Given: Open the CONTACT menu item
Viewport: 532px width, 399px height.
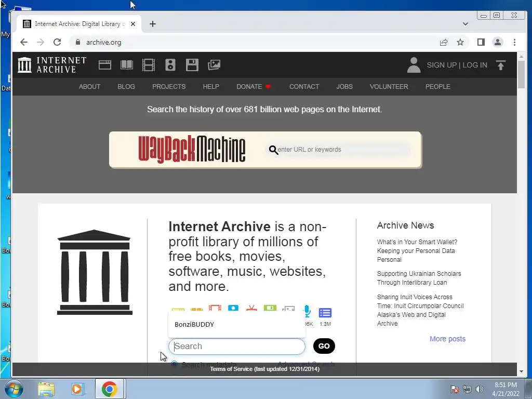Looking at the screenshot, I should tap(304, 87).
